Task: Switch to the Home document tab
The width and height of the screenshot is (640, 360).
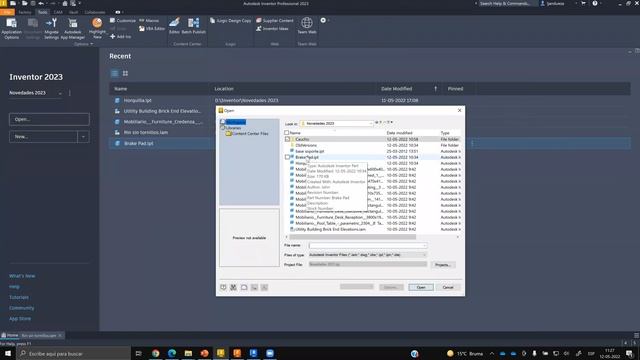Action: [x=10, y=335]
